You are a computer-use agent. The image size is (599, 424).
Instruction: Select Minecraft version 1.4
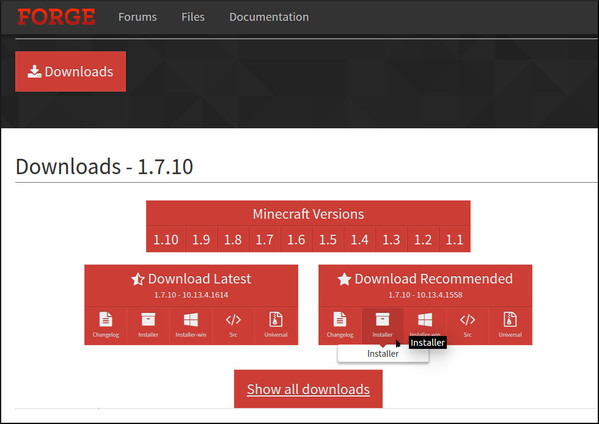(359, 240)
